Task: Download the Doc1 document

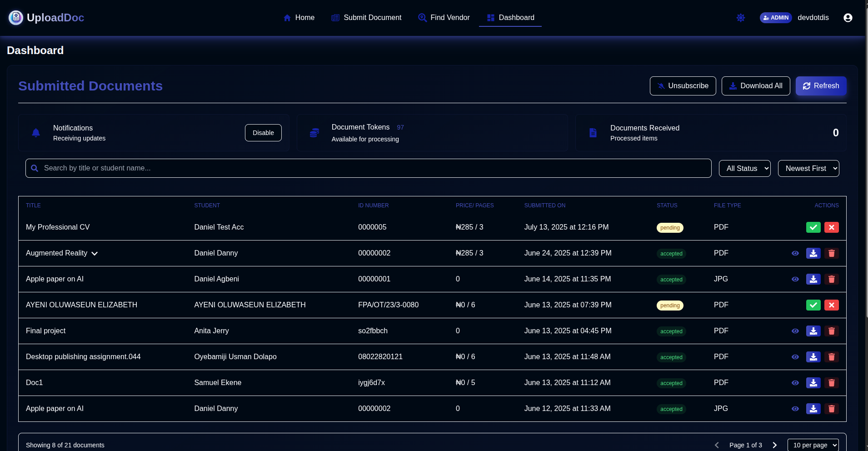Action: pyautogui.click(x=813, y=383)
